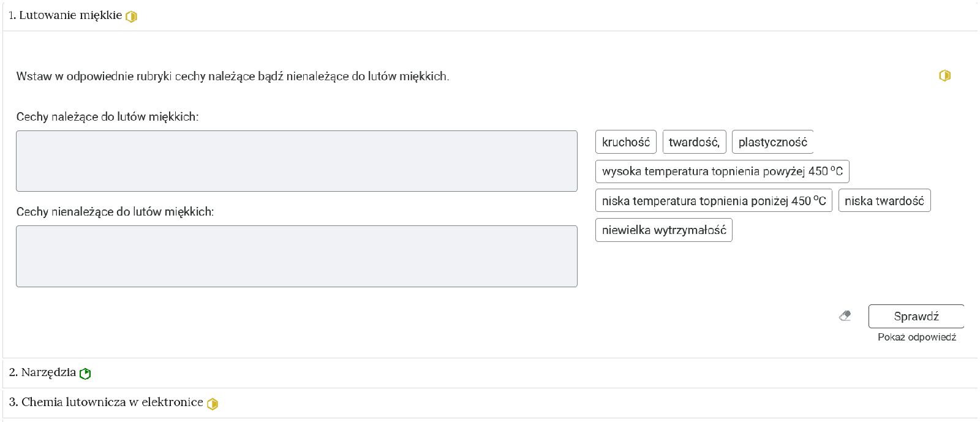Click the eraser reset icon

[845, 316]
